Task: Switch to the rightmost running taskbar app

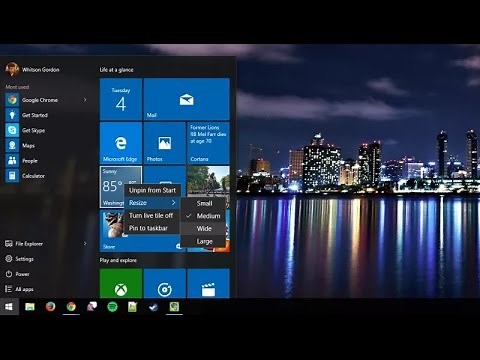Action: tap(174, 307)
